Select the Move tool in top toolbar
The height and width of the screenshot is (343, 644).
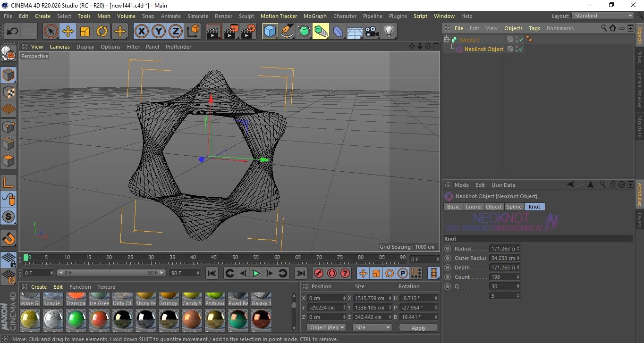coord(68,32)
